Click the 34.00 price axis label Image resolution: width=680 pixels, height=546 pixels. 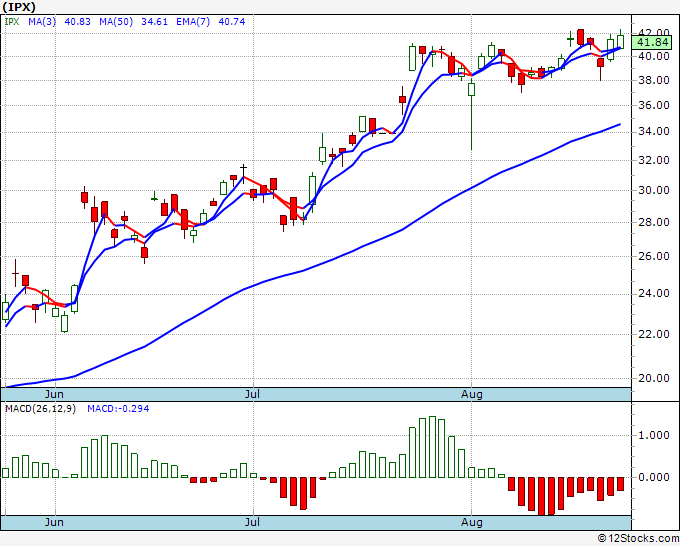tap(654, 131)
